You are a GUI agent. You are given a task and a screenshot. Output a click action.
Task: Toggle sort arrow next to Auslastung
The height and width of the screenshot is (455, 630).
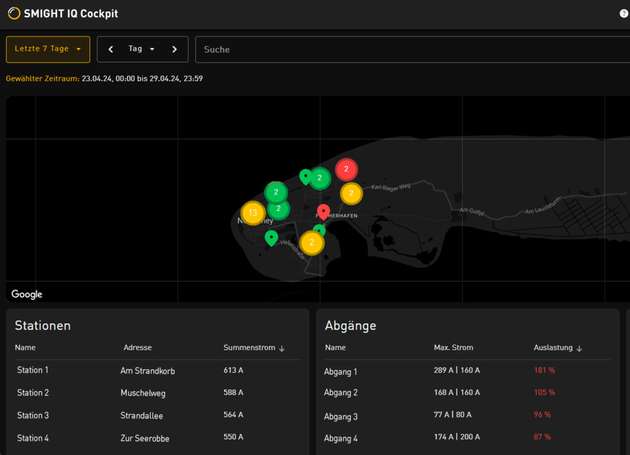click(579, 348)
